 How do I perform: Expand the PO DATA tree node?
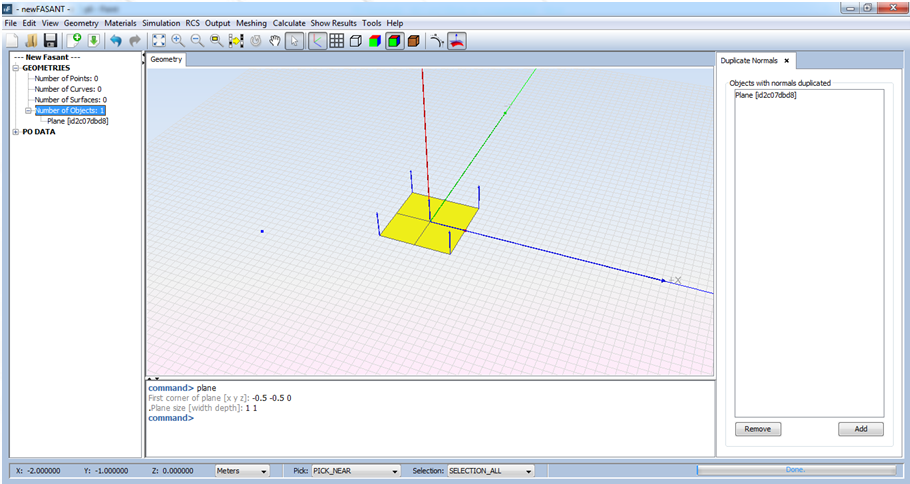pos(15,131)
